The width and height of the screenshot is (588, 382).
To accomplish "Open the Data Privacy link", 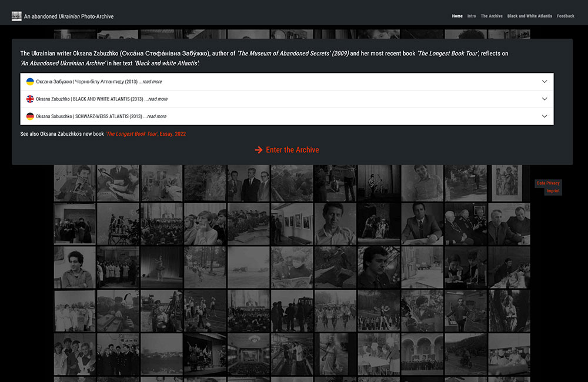I will (x=548, y=183).
